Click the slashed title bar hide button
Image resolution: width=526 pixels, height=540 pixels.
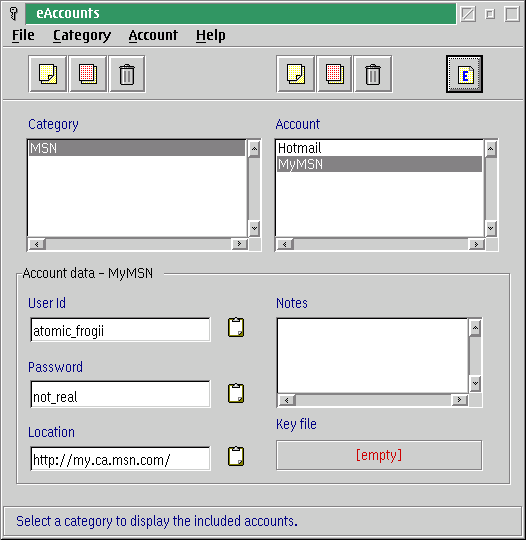pyautogui.click(x=468, y=14)
